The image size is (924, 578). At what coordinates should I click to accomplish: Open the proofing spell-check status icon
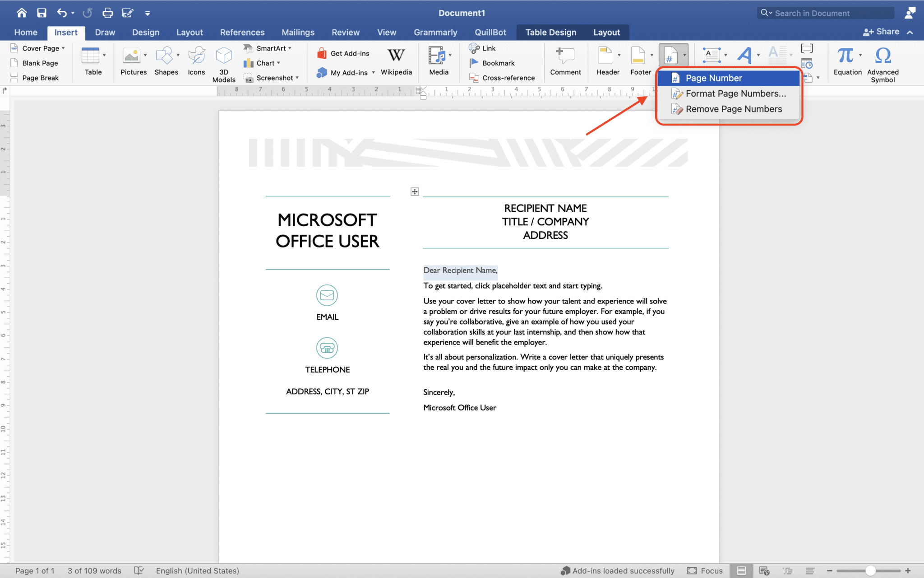(x=139, y=571)
